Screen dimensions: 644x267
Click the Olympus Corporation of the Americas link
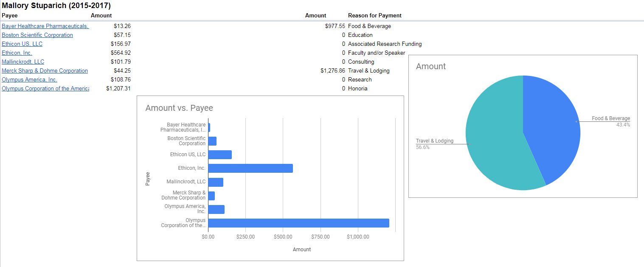click(x=45, y=89)
